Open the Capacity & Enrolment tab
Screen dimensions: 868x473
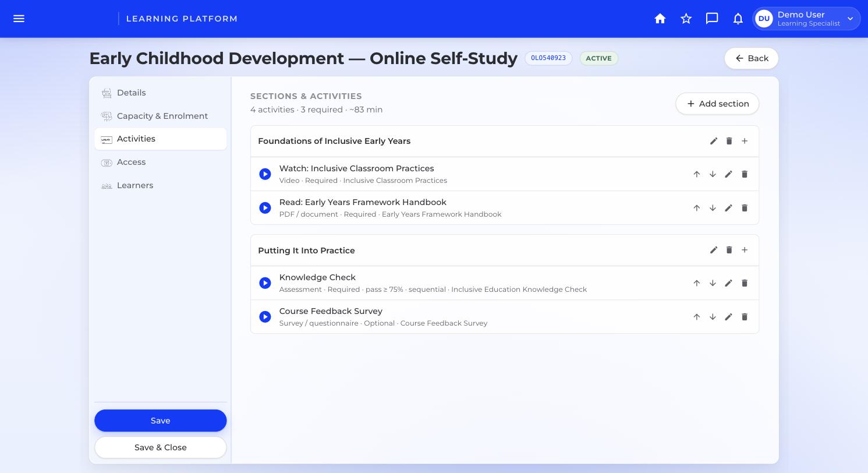pyautogui.click(x=161, y=116)
